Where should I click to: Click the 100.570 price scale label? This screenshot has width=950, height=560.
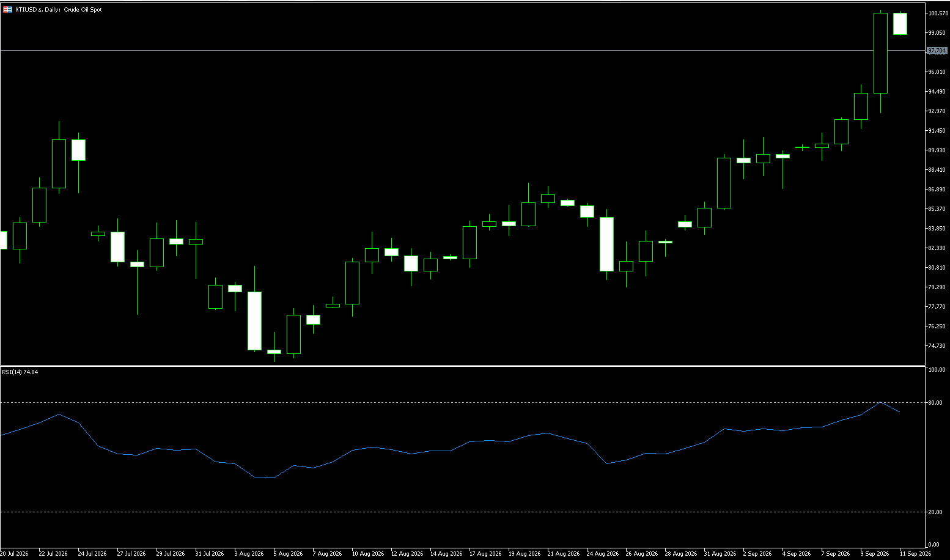tap(937, 13)
